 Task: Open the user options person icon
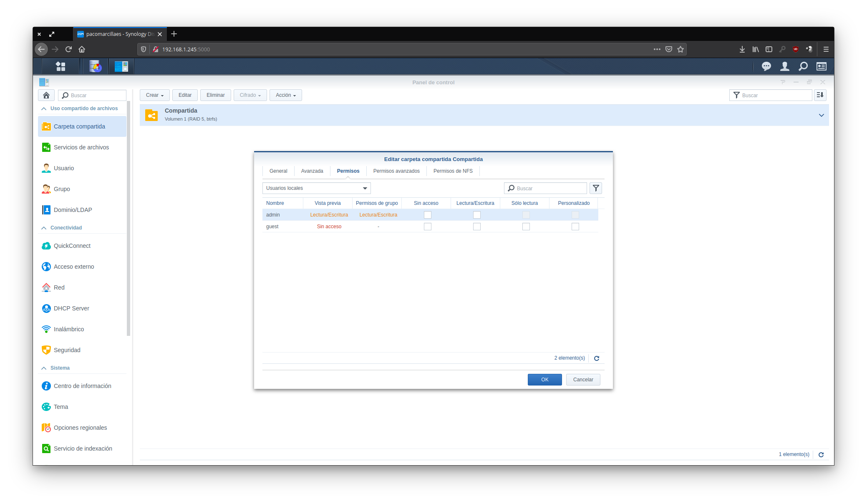click(x=784, y=66)
